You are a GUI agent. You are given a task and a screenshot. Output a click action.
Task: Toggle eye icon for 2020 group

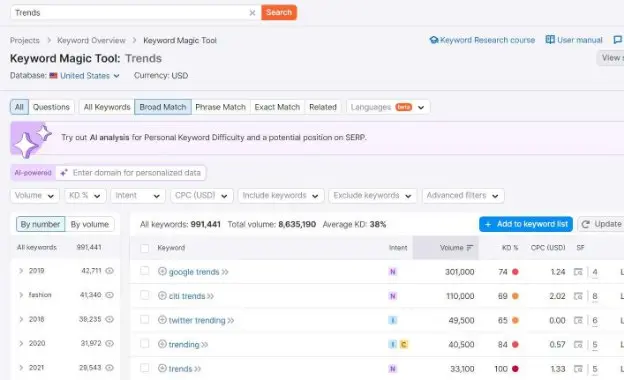click(109, 343)
